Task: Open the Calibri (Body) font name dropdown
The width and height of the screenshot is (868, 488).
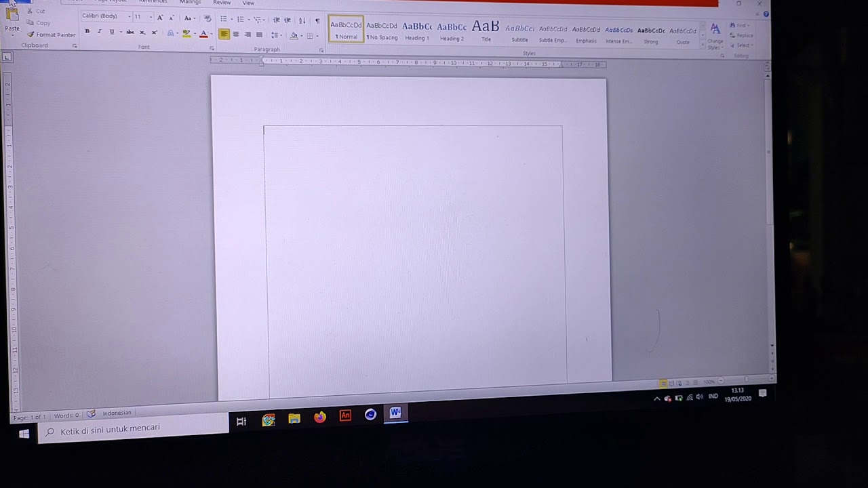Action: pyautogui.click(x=129, y=16)
